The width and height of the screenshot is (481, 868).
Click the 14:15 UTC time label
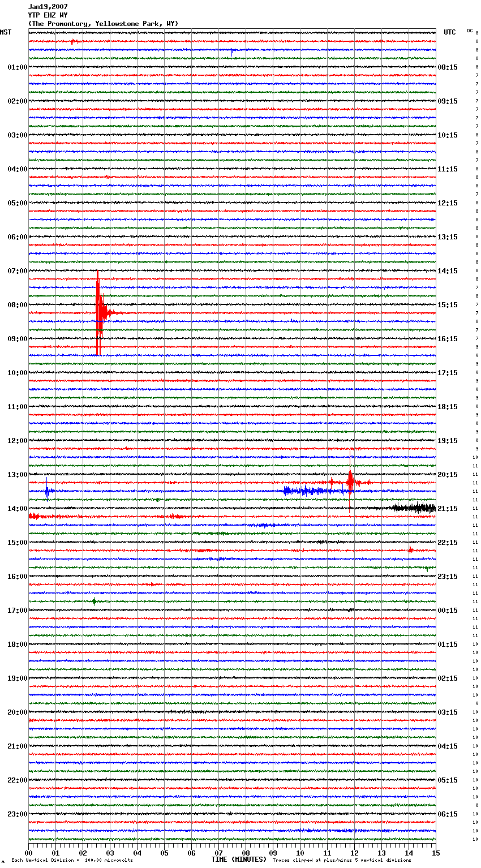point(448,271)
